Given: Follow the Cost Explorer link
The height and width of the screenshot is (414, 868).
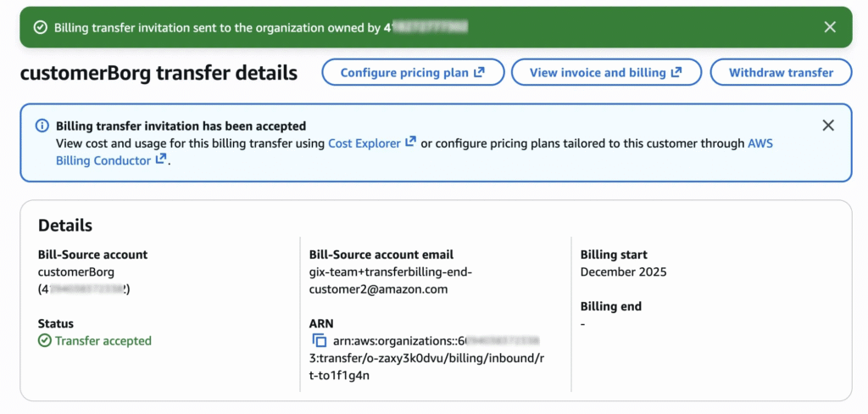Looking at the screenshot, I should 364,143.
